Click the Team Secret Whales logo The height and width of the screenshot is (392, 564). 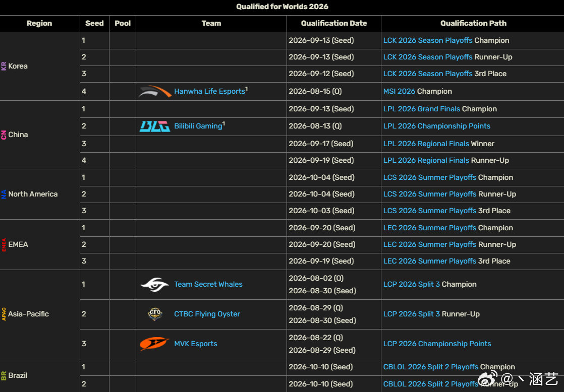pyautogui.click(x=155, y=284)
